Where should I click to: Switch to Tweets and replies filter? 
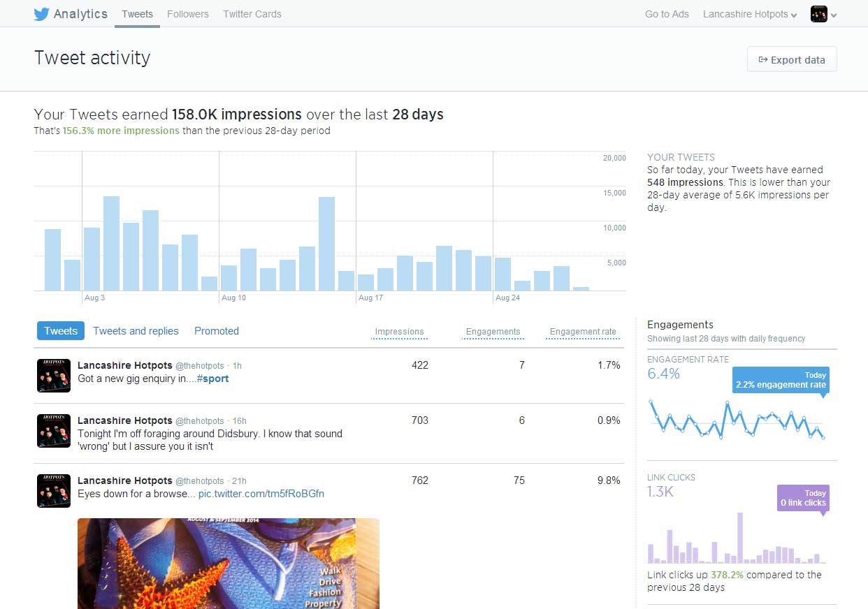pyautogui.click(x=136, y=331)
